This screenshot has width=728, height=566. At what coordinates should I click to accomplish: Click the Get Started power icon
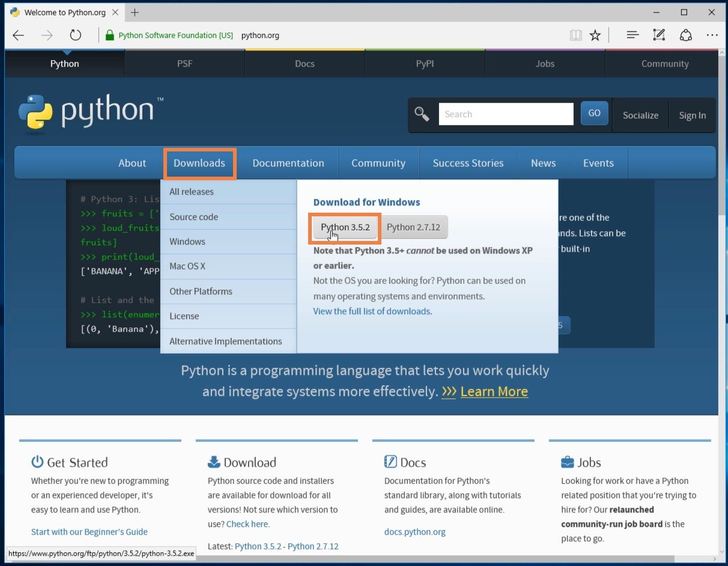37,461
